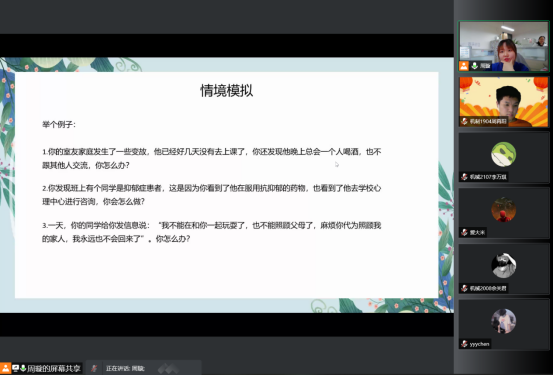
Task: Click the orange host icon in bottom-left corner
Action: tap(5, 368)
